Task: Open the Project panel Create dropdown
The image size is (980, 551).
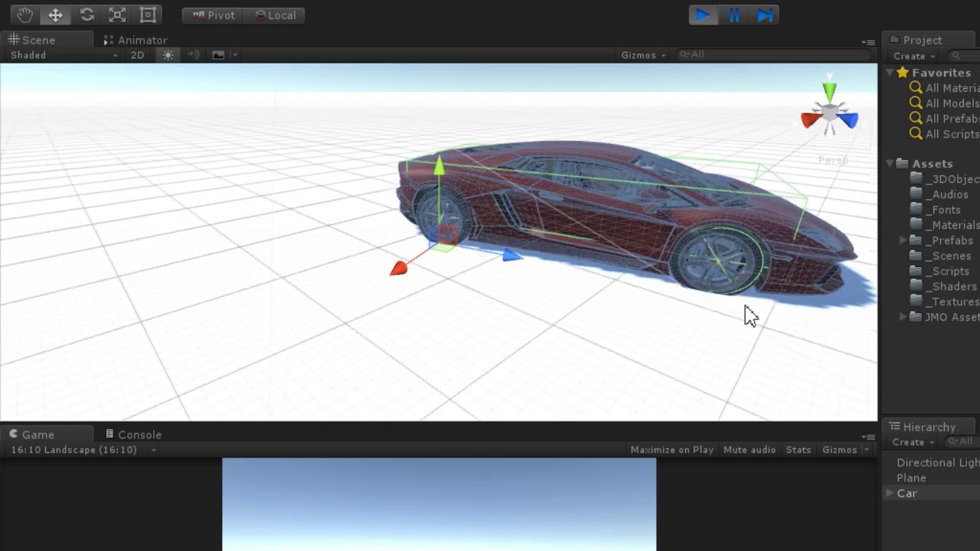Action: pyautogui.click(x=913, y=56)
